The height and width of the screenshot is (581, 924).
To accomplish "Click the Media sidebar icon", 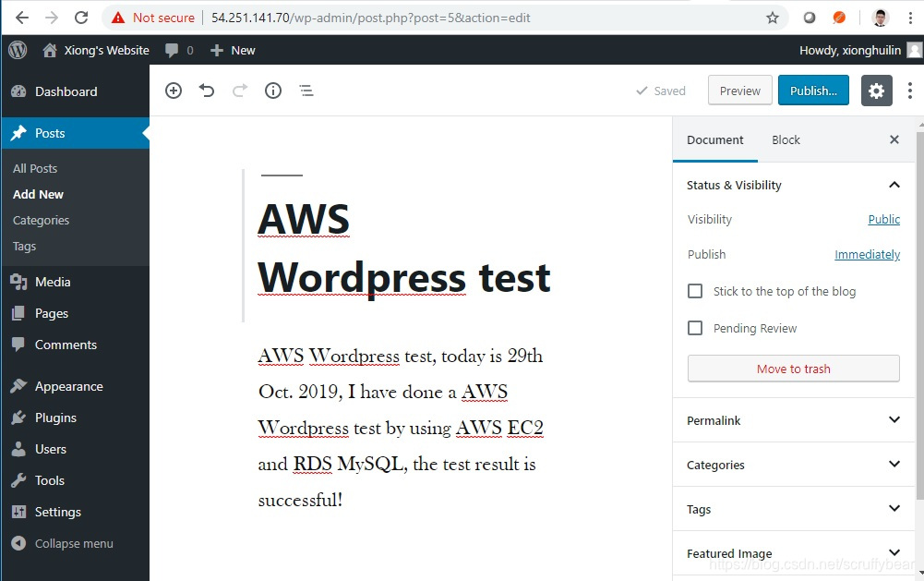I will coord(18,282).
